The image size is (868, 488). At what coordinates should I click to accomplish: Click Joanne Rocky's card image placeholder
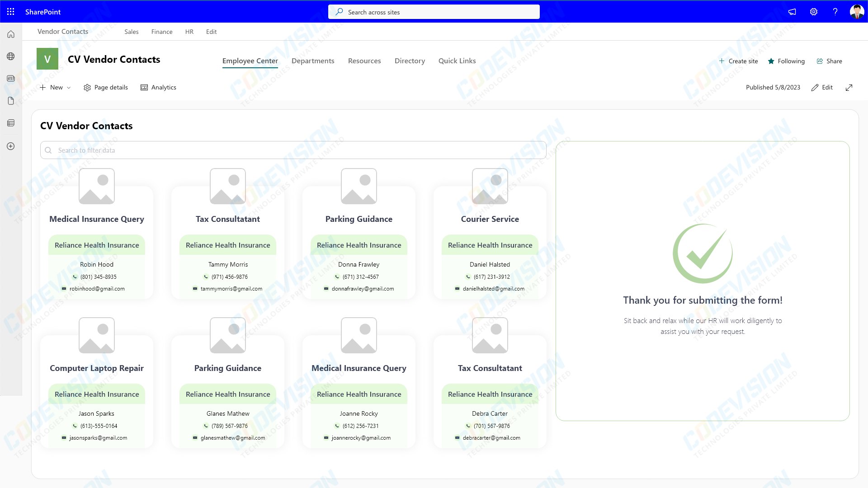[x=359, y=335]
